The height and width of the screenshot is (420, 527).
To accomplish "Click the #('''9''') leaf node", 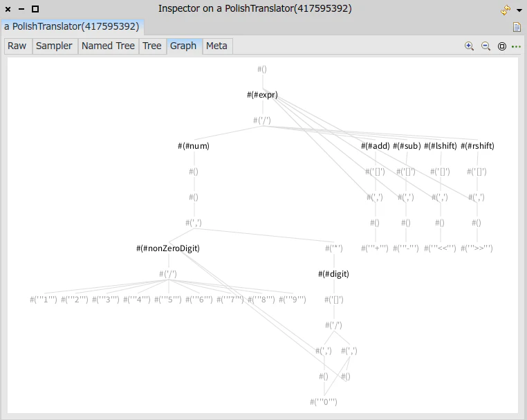I will 293,300.
